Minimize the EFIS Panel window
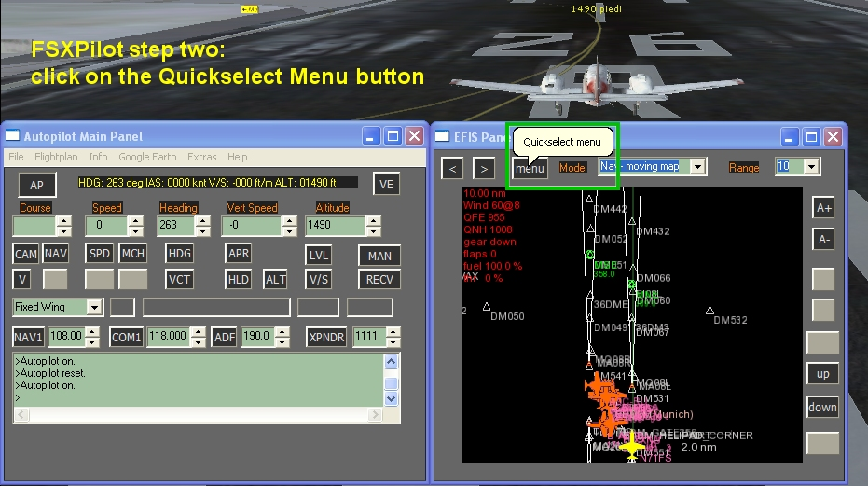Screen dimensions: 868x486 [790, 136]
